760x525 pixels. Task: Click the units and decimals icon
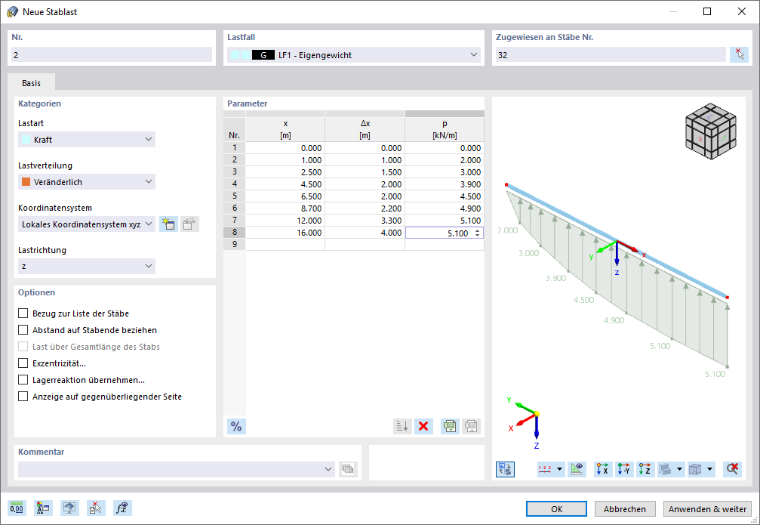coord(17,508)
